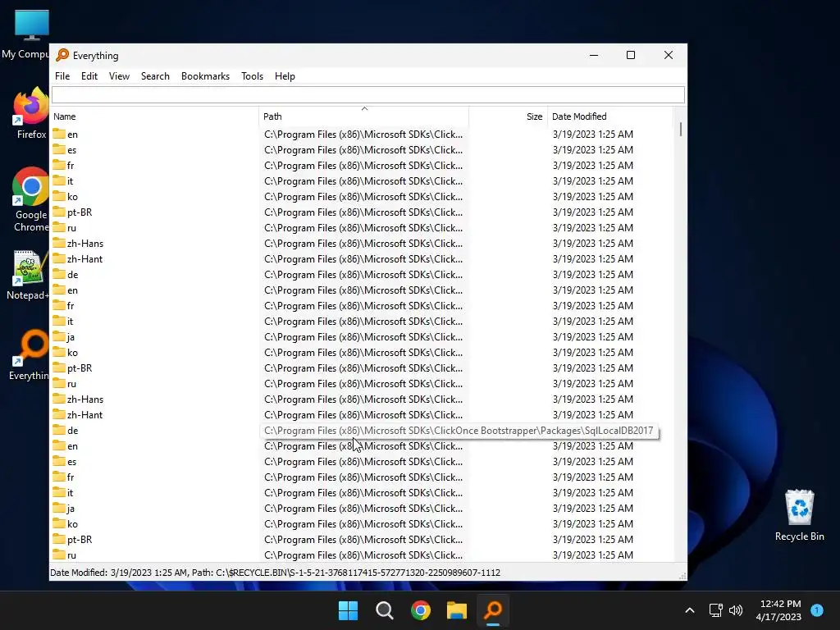Open the View menu
Screen dimensions: 840x630
tap(119, 76)
